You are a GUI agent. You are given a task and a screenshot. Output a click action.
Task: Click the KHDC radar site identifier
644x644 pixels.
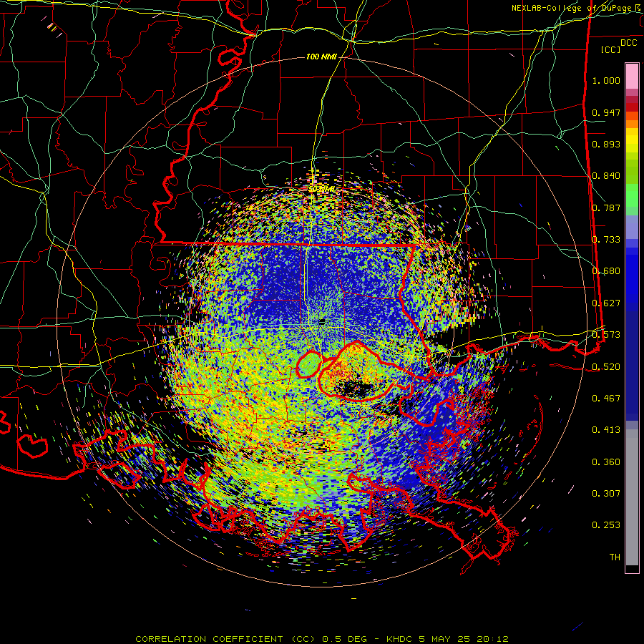(x=401, y=639)
